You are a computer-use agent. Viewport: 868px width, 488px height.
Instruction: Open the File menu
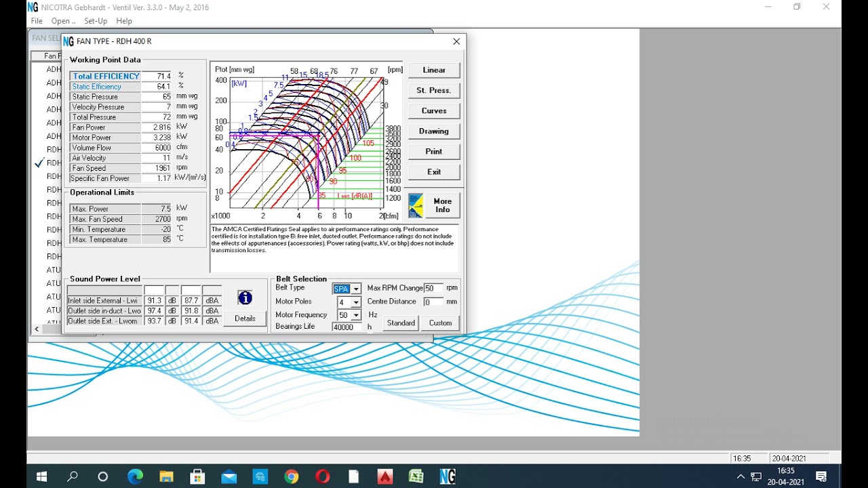coord(37,21)
